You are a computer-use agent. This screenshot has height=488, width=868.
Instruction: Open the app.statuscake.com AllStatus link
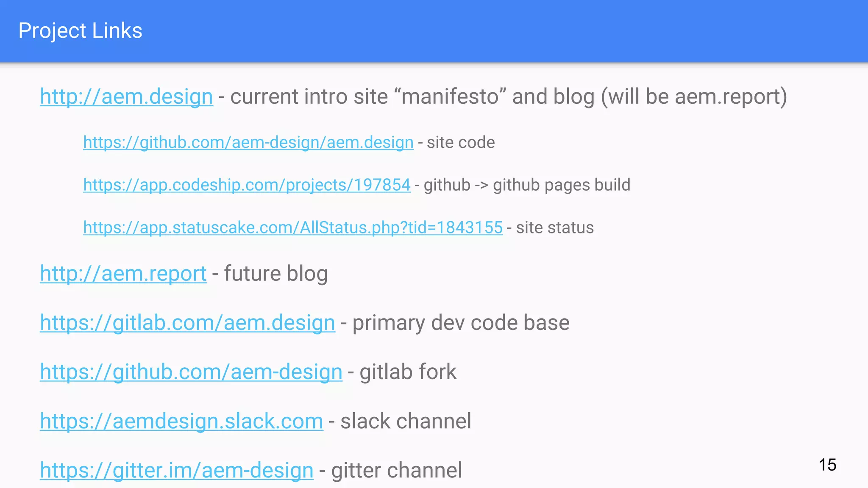[x=293, y=228]
